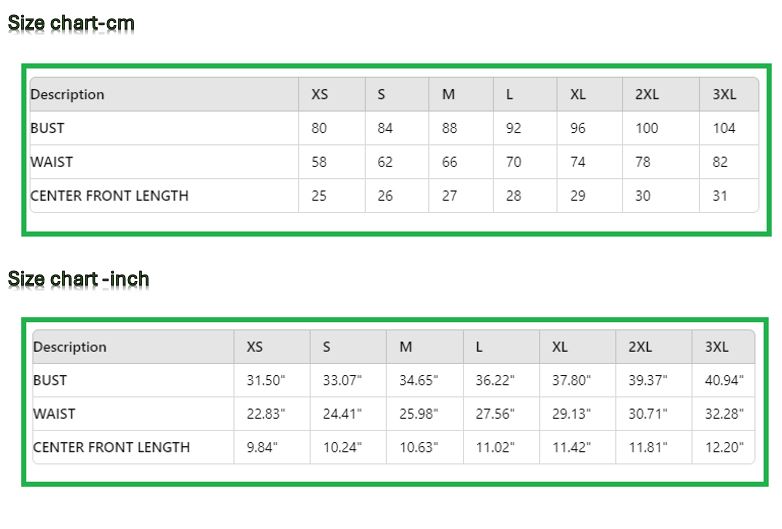The height and width of the screenshot is (529, 782).
Task: Click the center front length value 12.20"
Action: [x=724, y=448]
